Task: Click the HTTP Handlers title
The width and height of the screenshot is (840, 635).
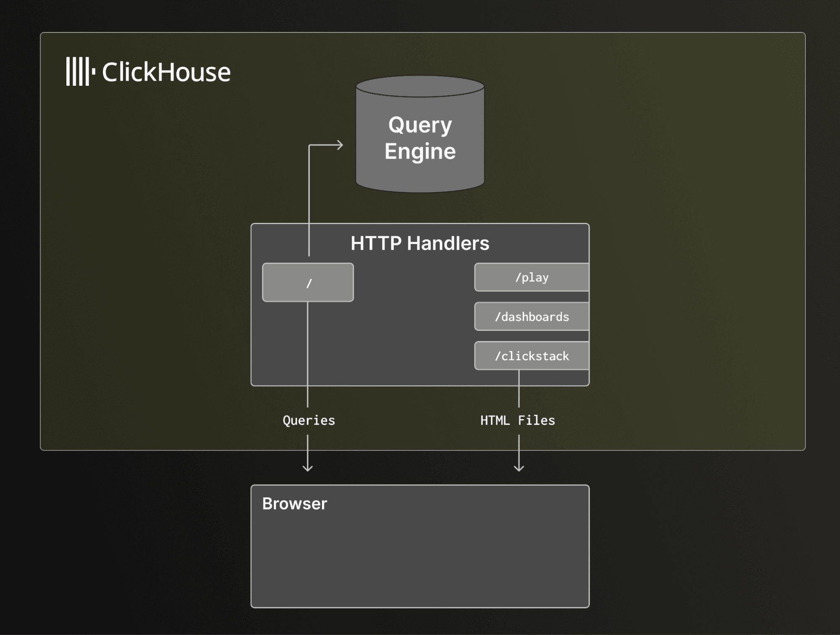Action: tap(420, 243)
